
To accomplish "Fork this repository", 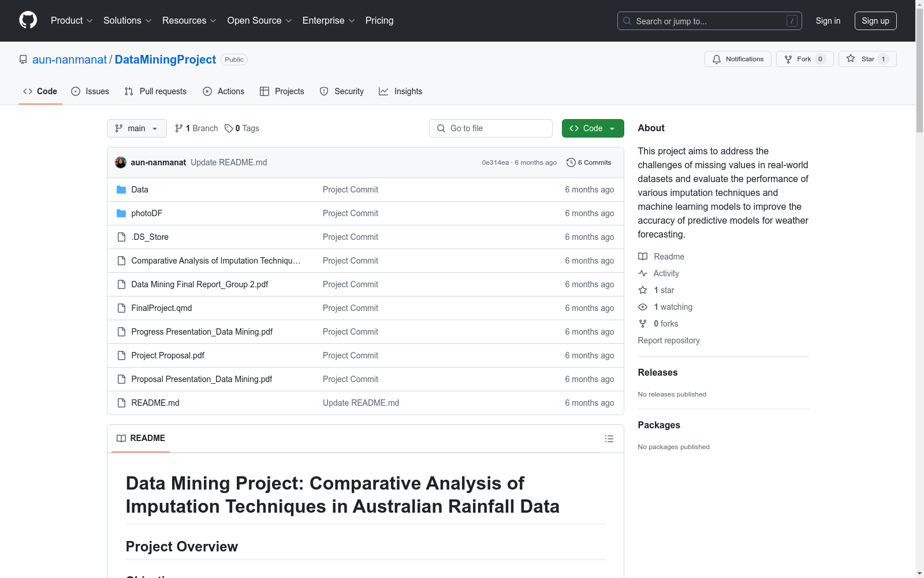I will [804, 59].
